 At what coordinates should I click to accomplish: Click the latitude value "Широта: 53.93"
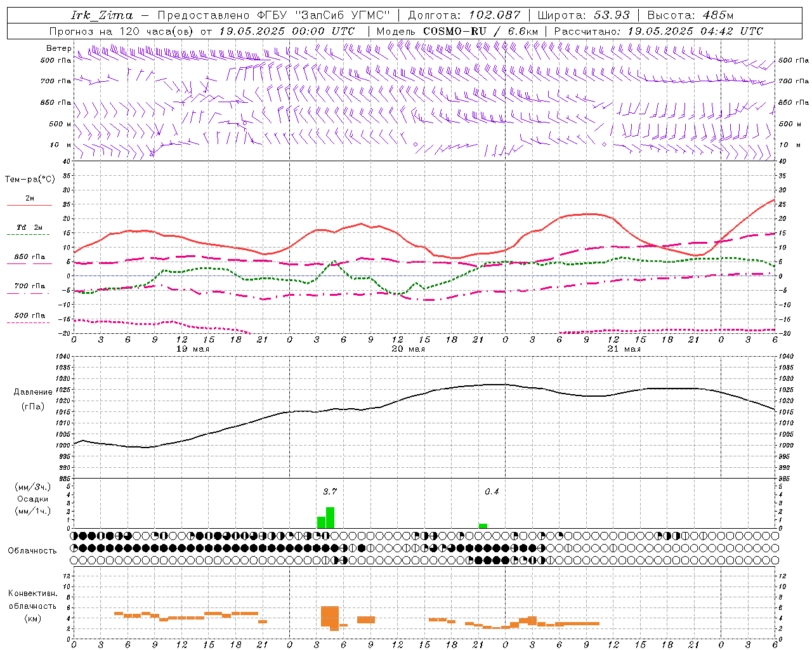click(x=584, y=15)
